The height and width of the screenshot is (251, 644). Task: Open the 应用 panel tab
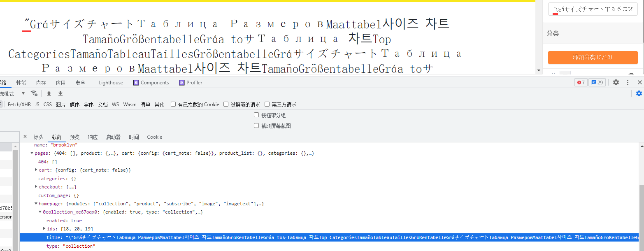pyautogui.click(x=60, y=83)
